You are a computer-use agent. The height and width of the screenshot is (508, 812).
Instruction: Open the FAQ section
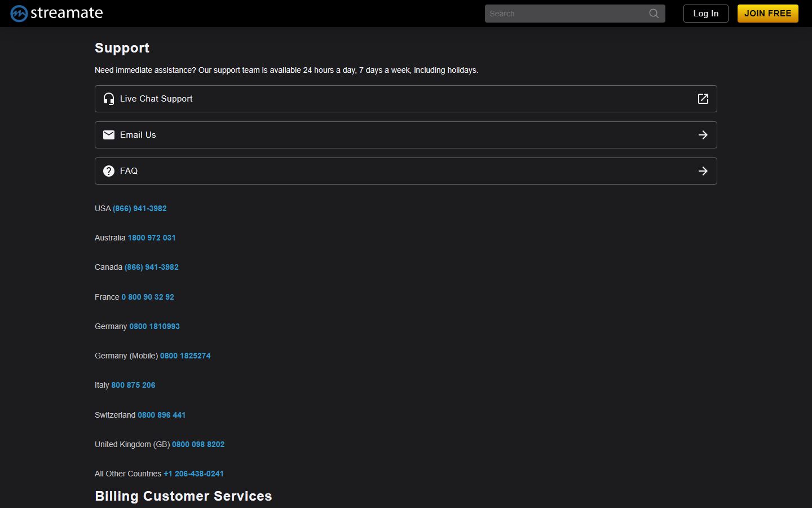coord(406,171)
